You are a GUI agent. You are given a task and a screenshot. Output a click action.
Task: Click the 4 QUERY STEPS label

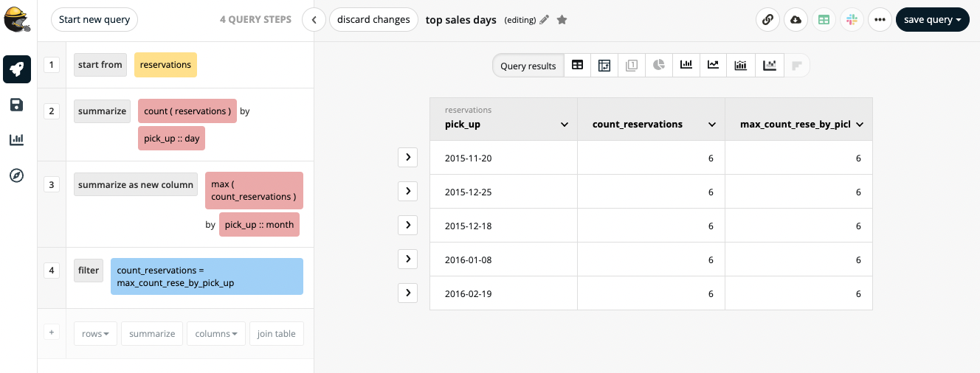pos(255,20)
